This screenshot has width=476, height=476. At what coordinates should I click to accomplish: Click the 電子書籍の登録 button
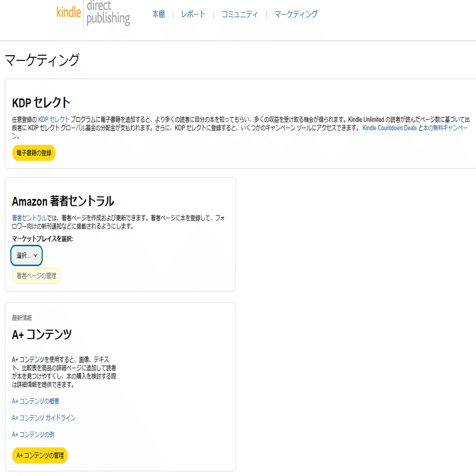(x=33, y=153)
